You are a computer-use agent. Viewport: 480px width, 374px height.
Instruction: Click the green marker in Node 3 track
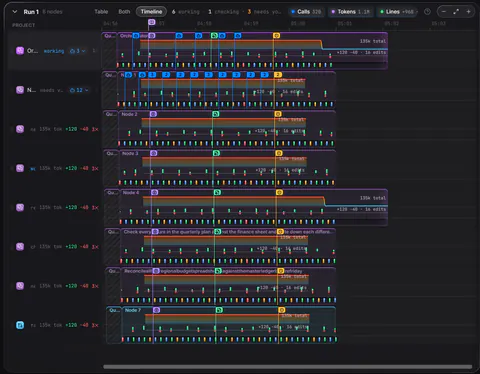click(x=216, y=153)
